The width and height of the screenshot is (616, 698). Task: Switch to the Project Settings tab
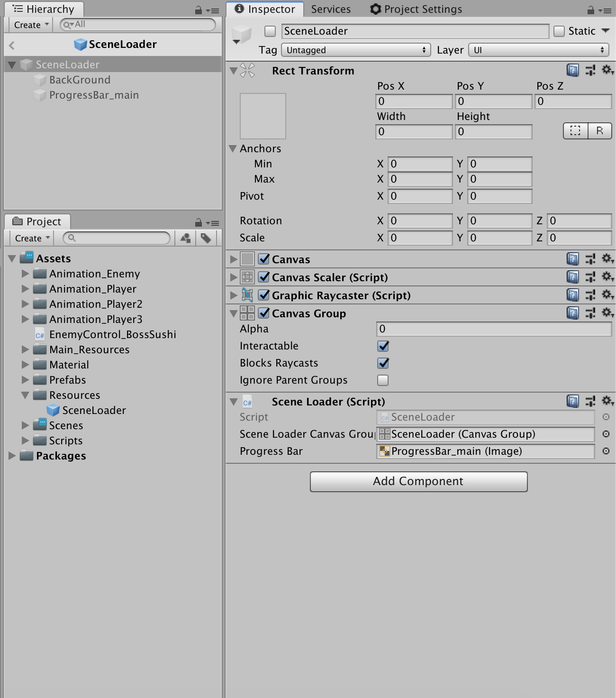point(416,9)
